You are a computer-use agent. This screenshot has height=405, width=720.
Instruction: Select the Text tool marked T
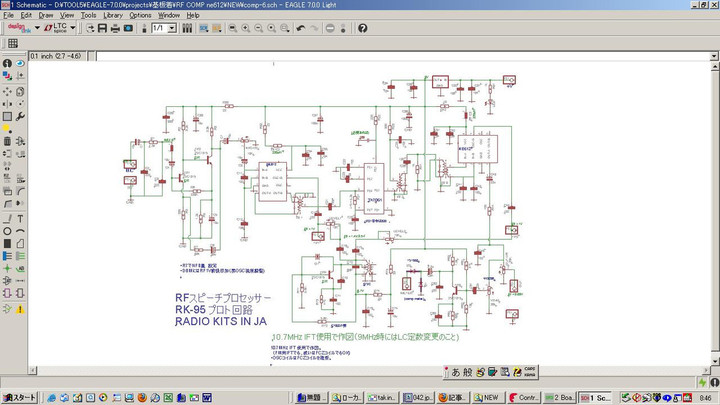(21, 219)
